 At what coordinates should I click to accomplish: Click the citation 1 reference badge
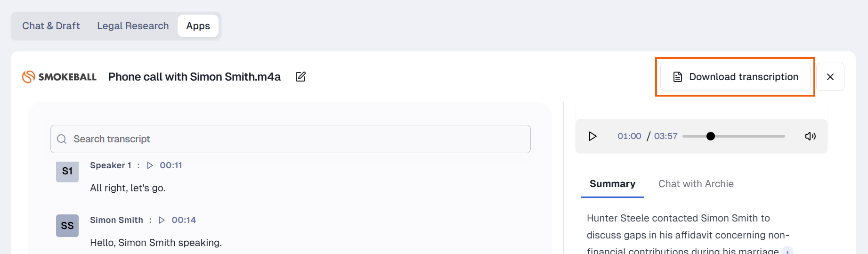point(787,251)
